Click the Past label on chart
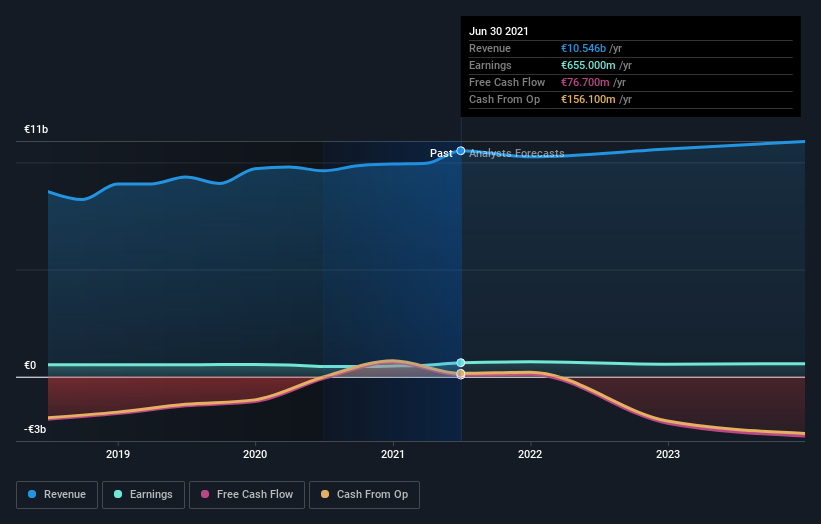 [x=441, y=153]
